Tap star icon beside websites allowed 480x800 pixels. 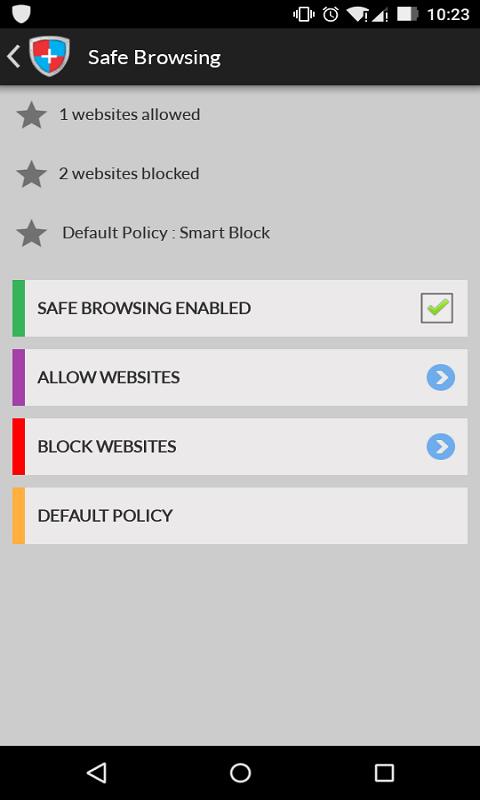tap(32, 115)
